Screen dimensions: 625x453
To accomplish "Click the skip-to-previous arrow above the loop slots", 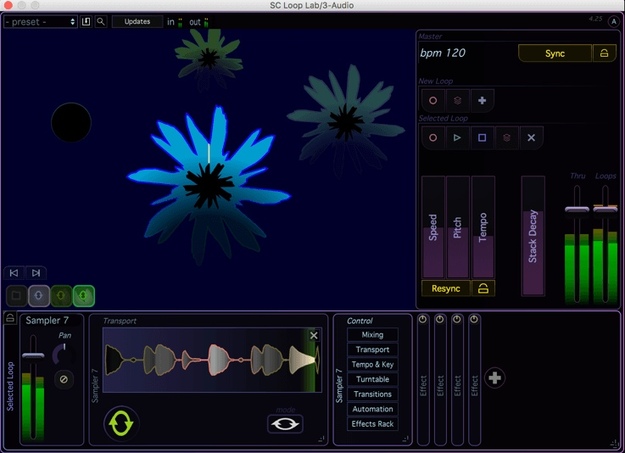I will (x=14, y=272).
